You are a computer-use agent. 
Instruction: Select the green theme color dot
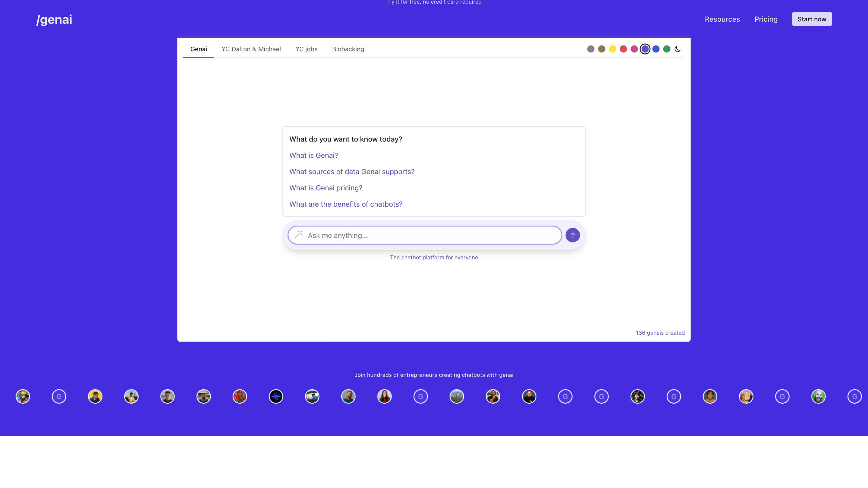click(x=667, y=49)
